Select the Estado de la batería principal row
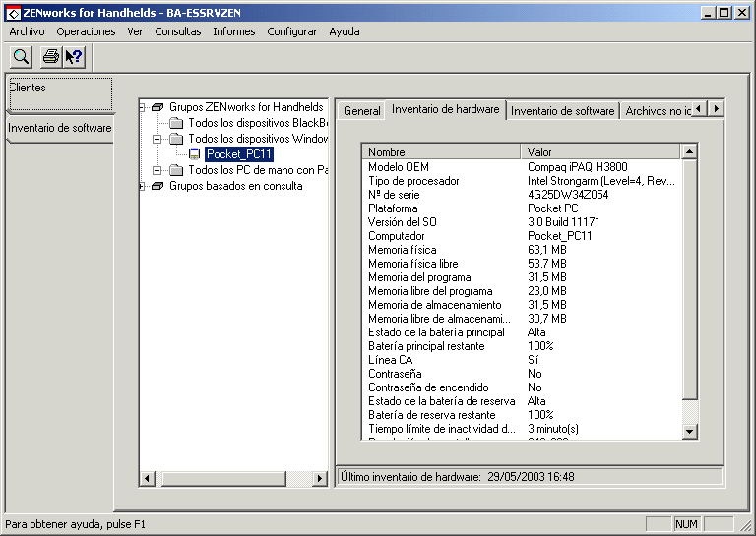The width and height of the screenshot is (756, 536). [x=522, y=332]
